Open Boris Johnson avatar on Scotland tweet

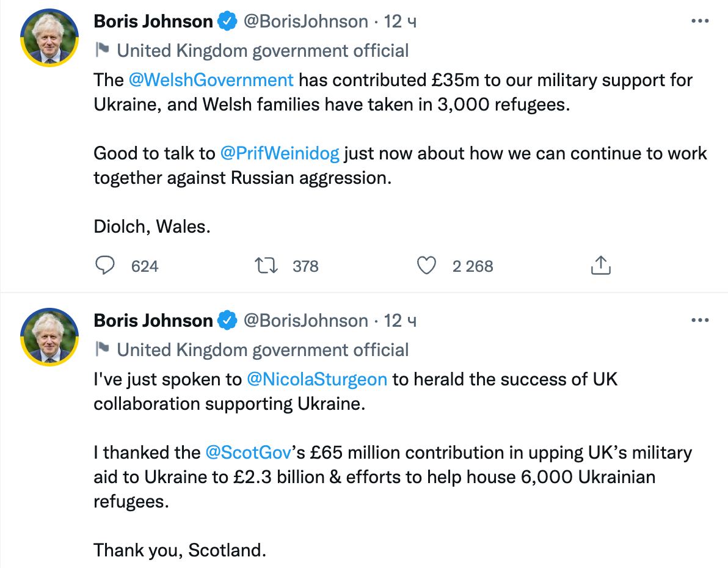click(x=50, y=337)
